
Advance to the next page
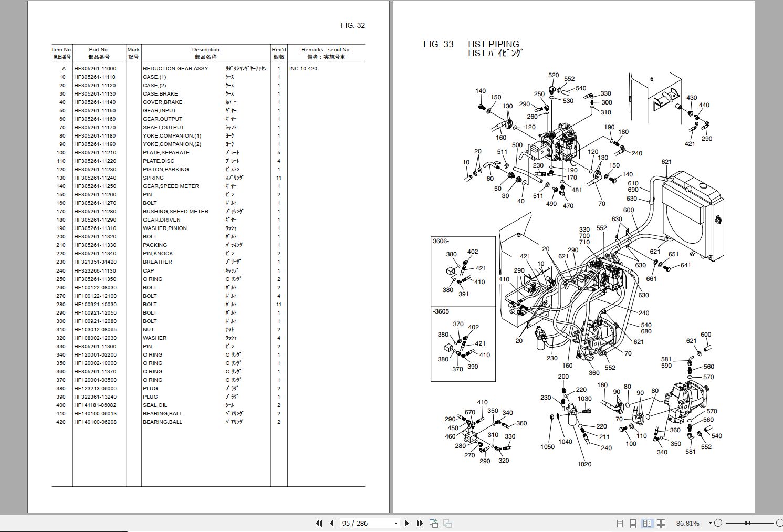(407, 523)
